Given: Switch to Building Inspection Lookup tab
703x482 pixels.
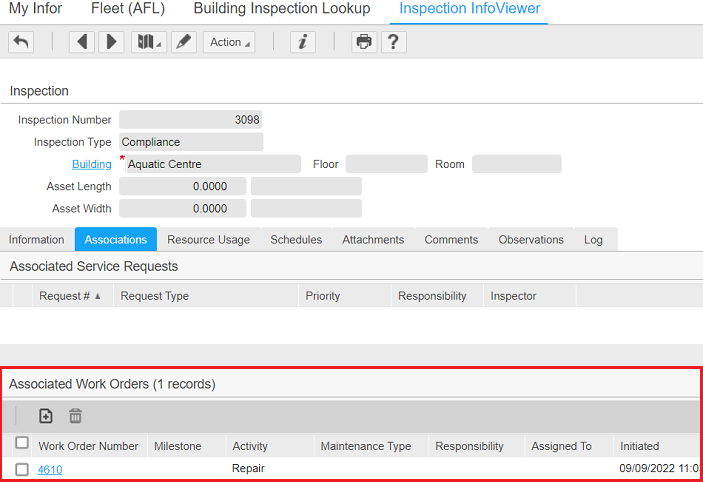Looking at the screenshot, I should pos(281,9).
